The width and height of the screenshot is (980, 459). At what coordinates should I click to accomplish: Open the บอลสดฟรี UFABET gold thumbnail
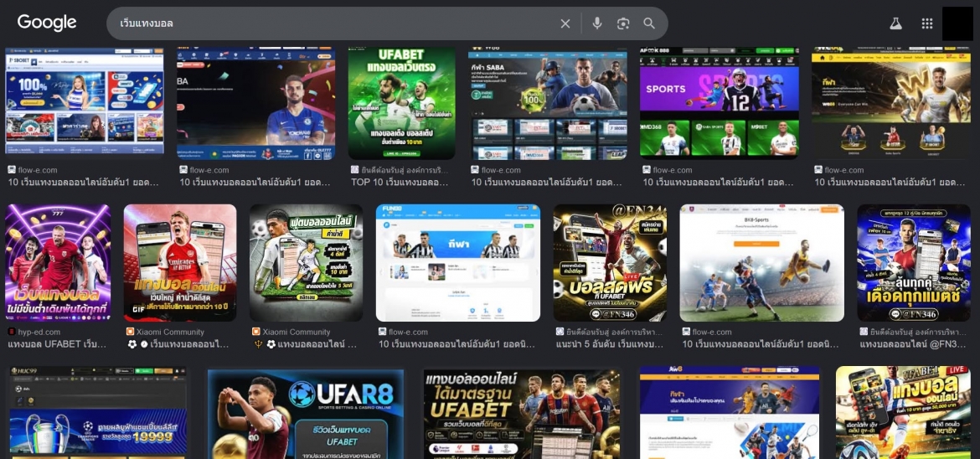pyautogui.click(x=610, y=263)
